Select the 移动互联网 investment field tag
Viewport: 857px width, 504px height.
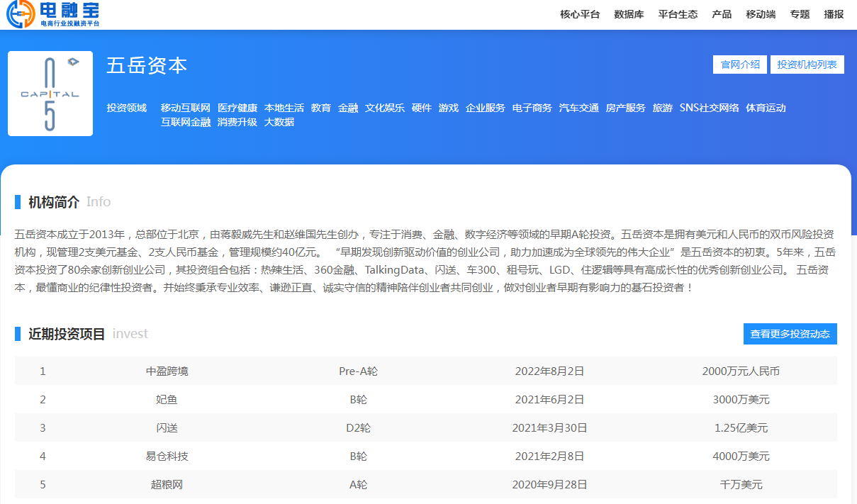(x=186, y=108)
